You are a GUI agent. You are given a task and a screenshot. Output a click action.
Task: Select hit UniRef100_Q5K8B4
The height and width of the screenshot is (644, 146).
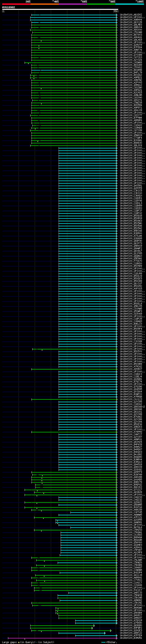(x=131, y=613)
